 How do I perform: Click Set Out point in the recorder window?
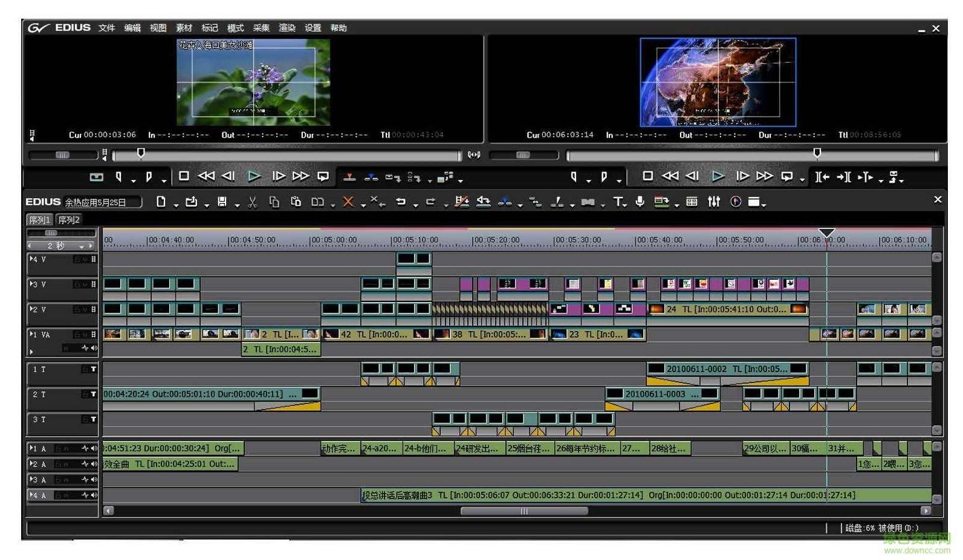tap(603, 177)
